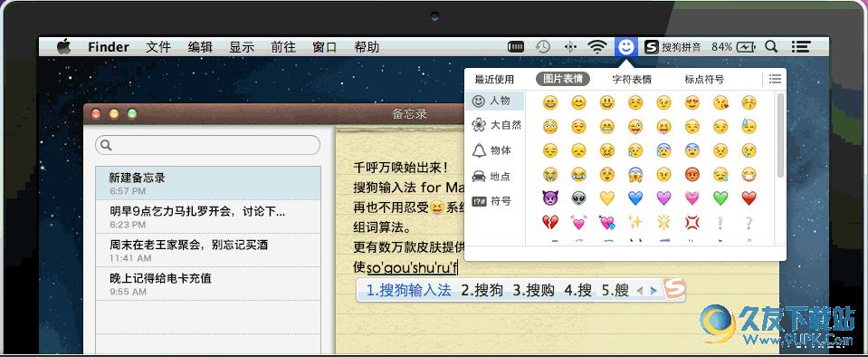This screenshot has height=357, width=868.
Task: Choose candidate 1.搜狗输入法
Action: pyautogui.click(x=409, y=290)
